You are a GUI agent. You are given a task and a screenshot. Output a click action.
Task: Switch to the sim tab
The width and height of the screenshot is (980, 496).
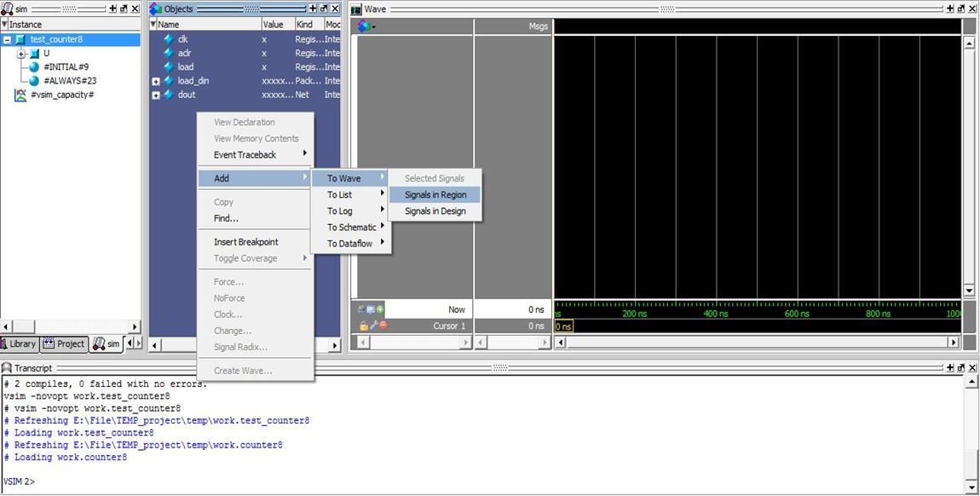tap(107, 343)
